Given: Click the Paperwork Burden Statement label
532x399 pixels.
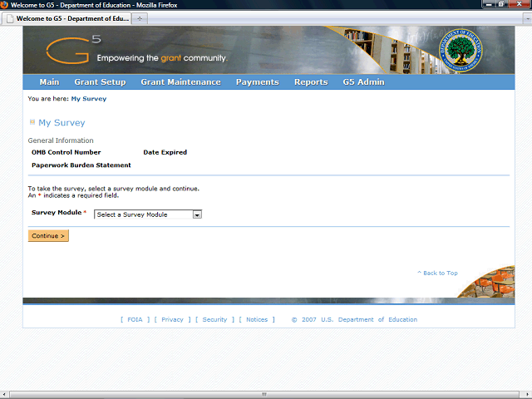Looking at the screenshot, I should point(81,165).
